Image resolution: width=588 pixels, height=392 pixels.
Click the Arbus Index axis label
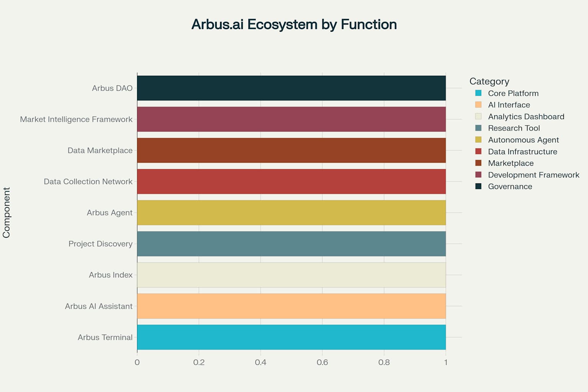click(111, 275)
